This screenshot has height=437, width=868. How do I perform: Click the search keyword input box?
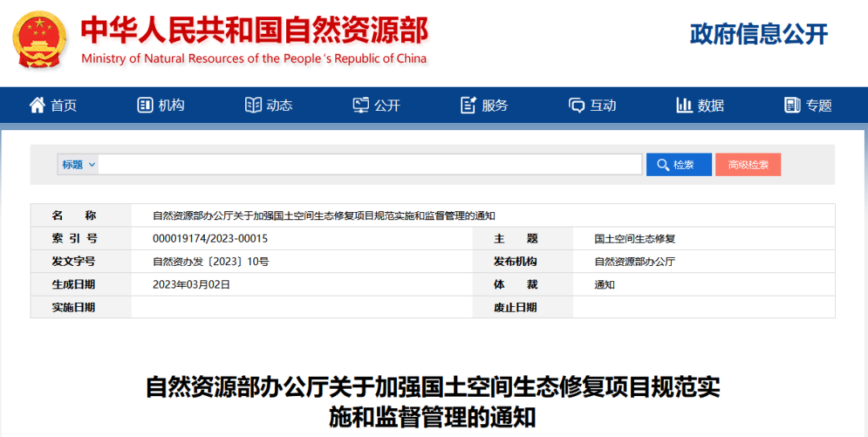point(370,165)
